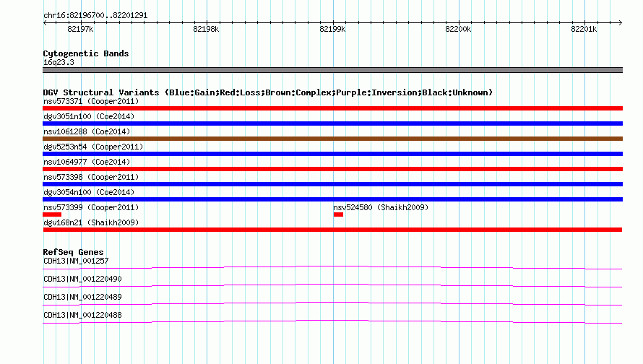Open nsv524580 (Shaikh2009) label

click(381, 207)
